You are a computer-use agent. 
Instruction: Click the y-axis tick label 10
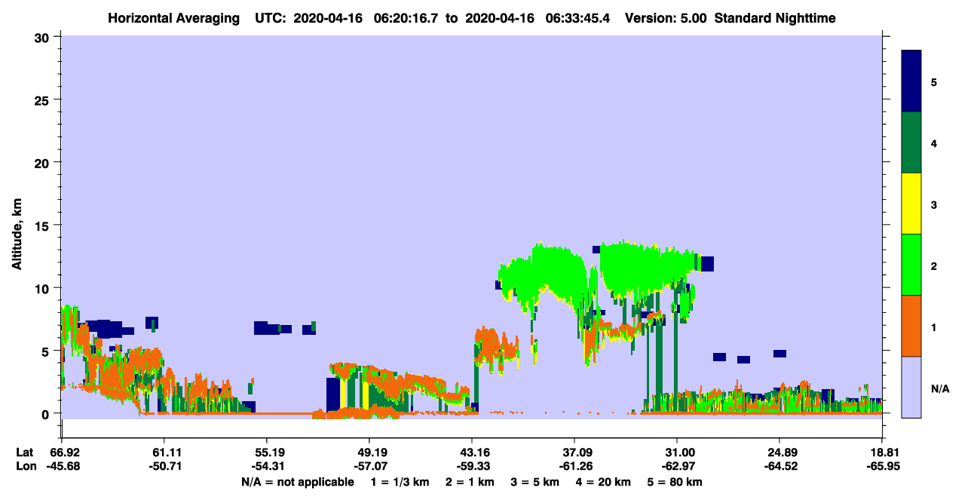44,288
